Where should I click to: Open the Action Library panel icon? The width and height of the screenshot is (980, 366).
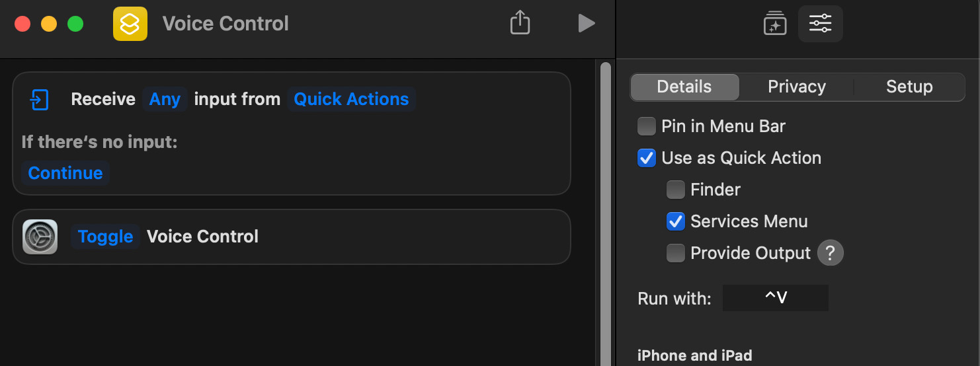(774, 24)
